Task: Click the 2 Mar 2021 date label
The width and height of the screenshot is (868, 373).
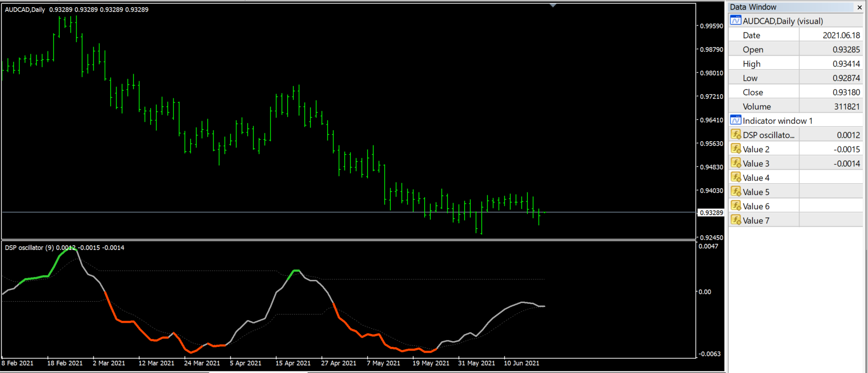Action: pyautogui.click(x=109, y=363)
